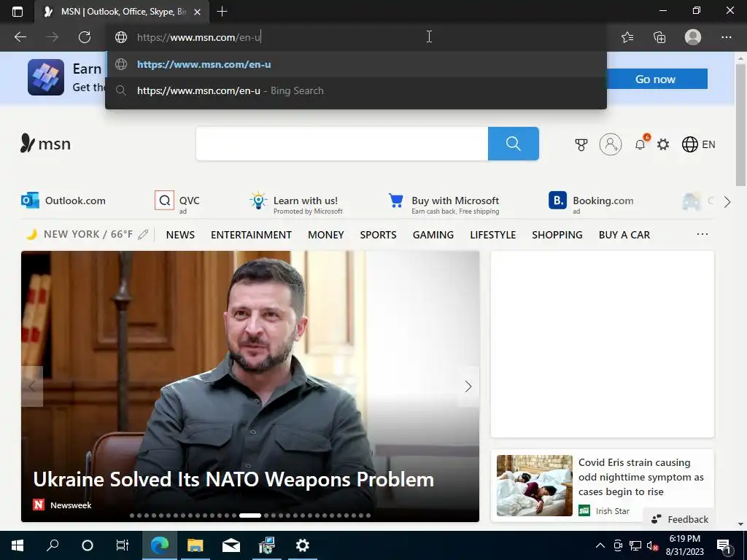Open the Covid Eris strain article headline
Screen dimensions: 747x560
point(640,477)
